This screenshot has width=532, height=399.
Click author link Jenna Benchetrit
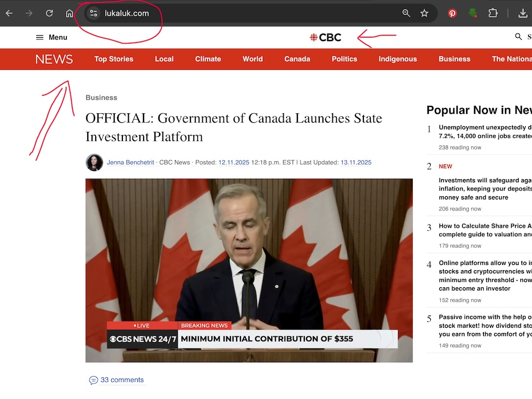(131, 162)
